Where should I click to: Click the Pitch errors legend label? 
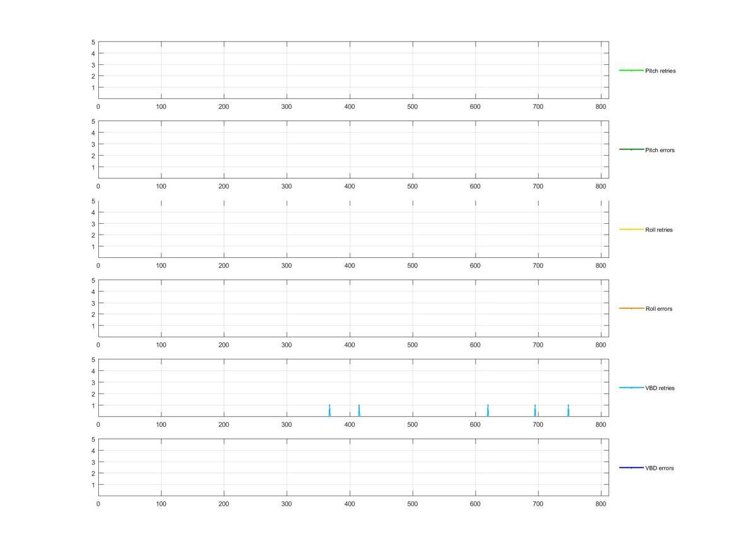point(660,150)
